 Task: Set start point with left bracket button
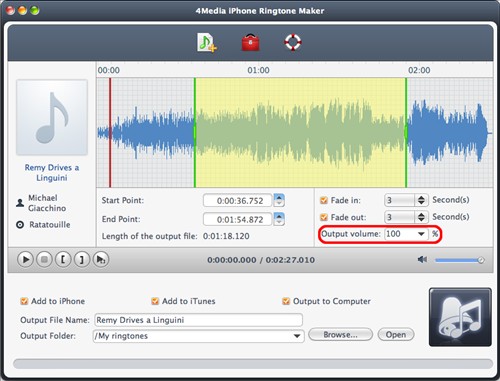point(63,259)
